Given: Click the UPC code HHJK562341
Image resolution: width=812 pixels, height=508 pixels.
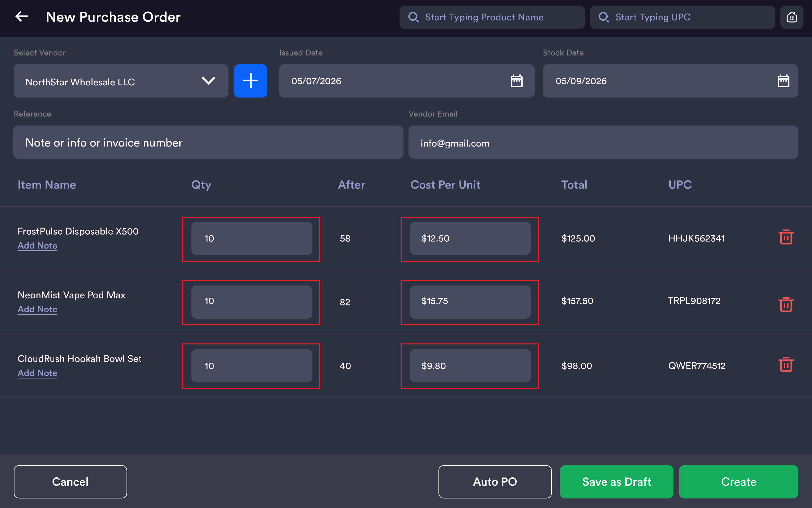Looking at the screenshot, I should coord(697,238).
